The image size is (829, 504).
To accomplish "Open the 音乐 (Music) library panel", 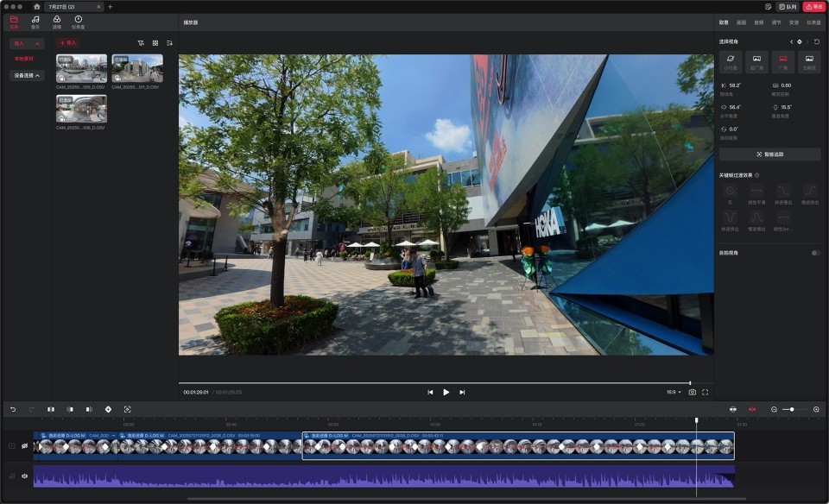I will click(x=35, y=21).
